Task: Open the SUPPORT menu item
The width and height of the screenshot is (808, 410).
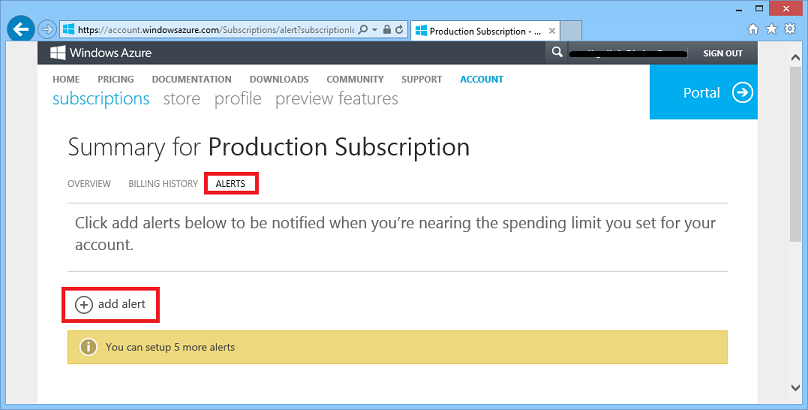Action: 422,79
